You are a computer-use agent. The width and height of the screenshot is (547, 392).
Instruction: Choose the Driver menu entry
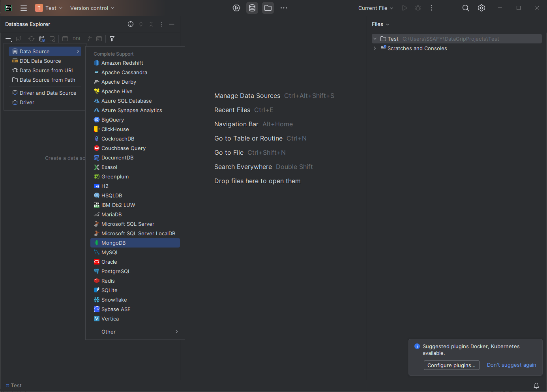point(45,102)
